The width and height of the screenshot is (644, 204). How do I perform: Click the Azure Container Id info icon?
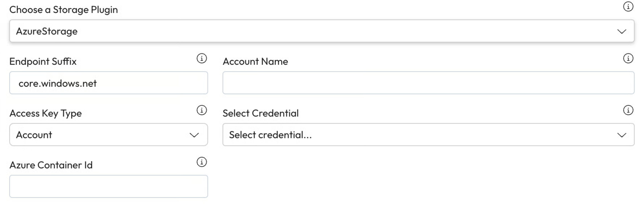(x=202, y=162)
